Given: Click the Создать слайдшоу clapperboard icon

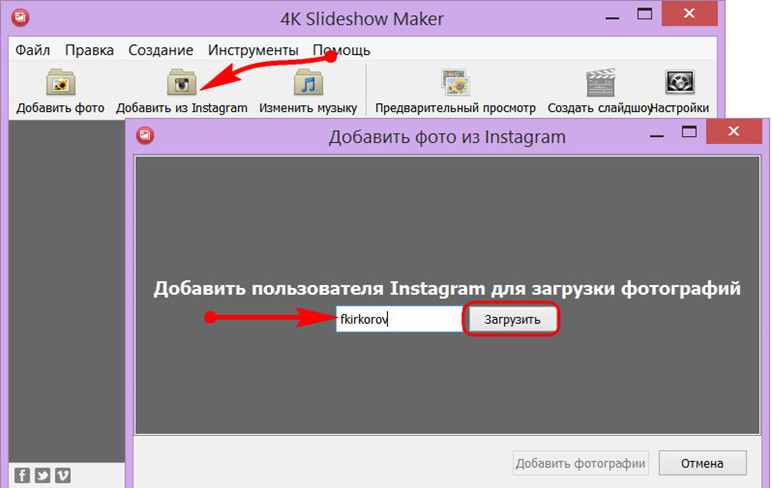Looking at the screenshot, I should coord(600,82).
